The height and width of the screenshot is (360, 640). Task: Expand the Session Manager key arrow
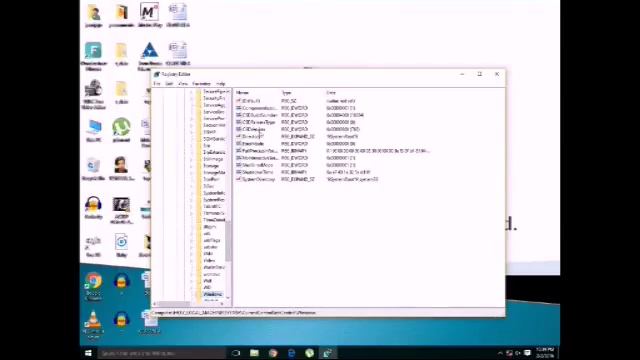click(191, 125)
